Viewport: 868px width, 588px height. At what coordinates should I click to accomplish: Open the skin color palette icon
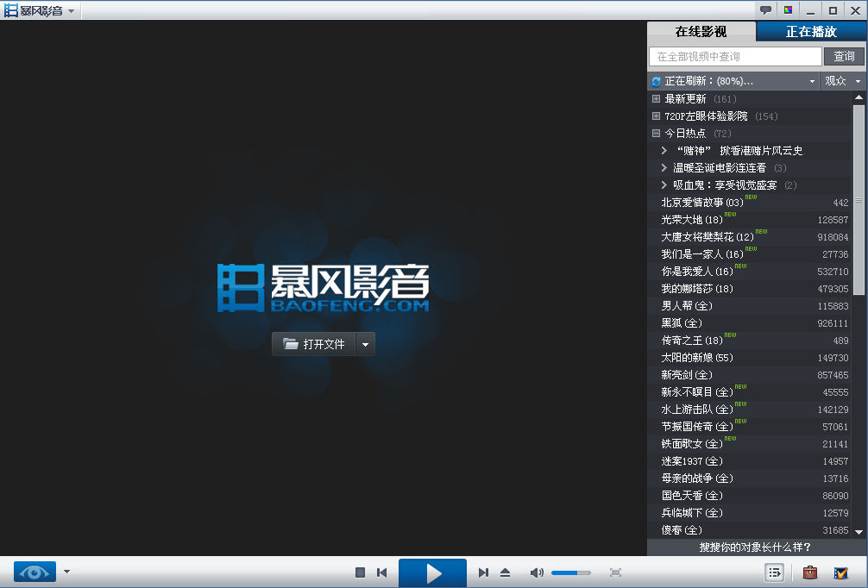click(788, 10)
